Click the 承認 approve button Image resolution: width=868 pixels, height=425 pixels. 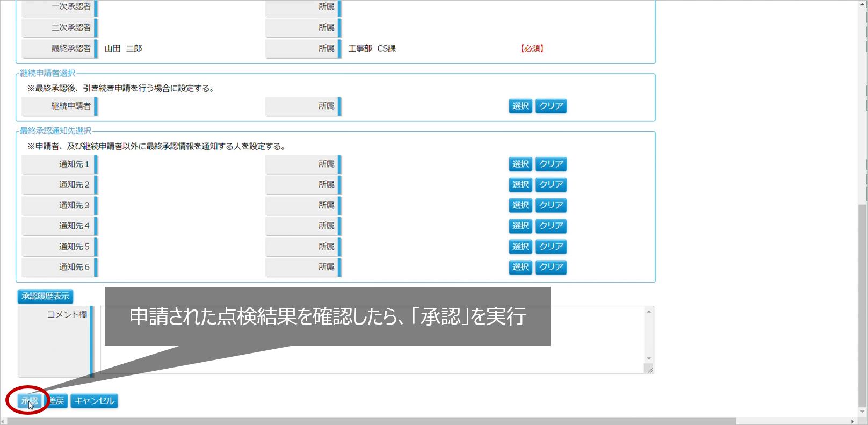30,401
